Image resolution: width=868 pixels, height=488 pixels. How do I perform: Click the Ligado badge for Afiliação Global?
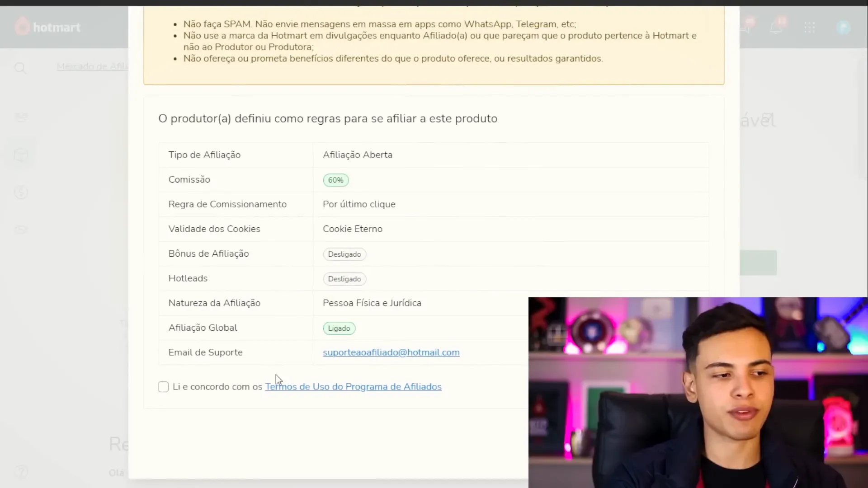coord(339,328)
